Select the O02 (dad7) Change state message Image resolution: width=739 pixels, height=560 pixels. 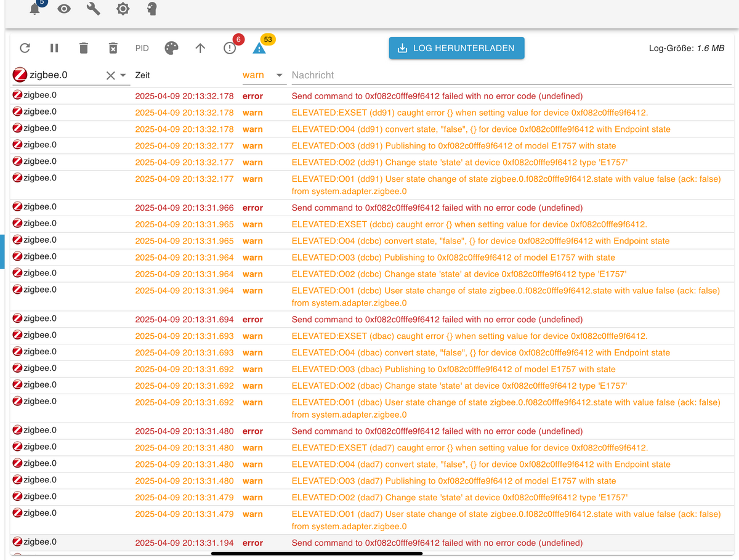point(459,497)
